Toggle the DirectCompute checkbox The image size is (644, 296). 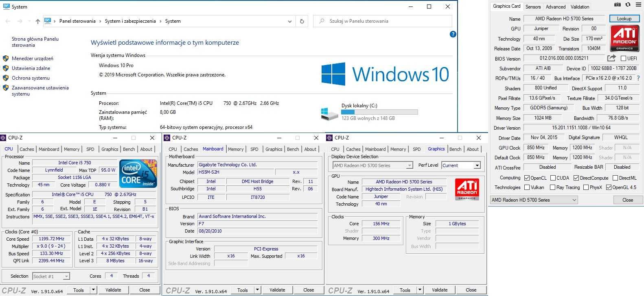coord(576,178)
